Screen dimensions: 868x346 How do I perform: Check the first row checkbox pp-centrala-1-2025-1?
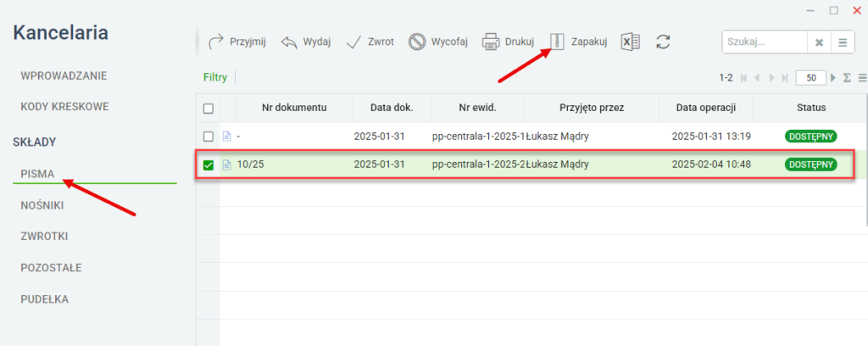(209, 137)
